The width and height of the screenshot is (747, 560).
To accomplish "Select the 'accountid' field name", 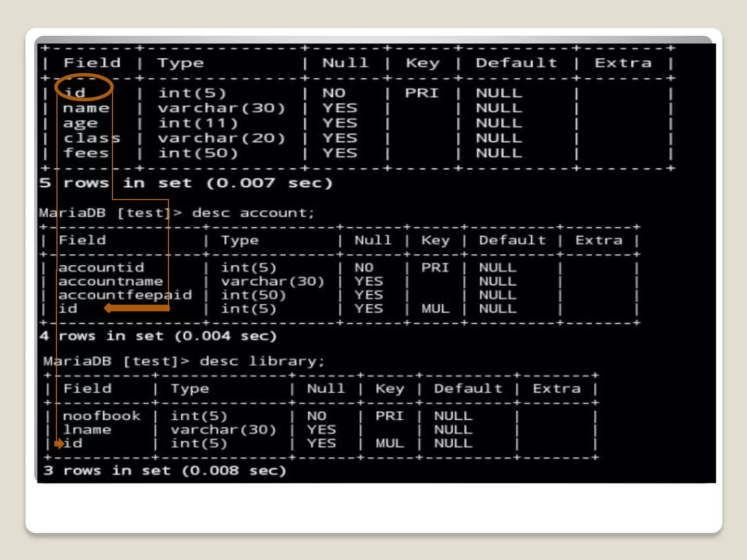I will 101,268.
